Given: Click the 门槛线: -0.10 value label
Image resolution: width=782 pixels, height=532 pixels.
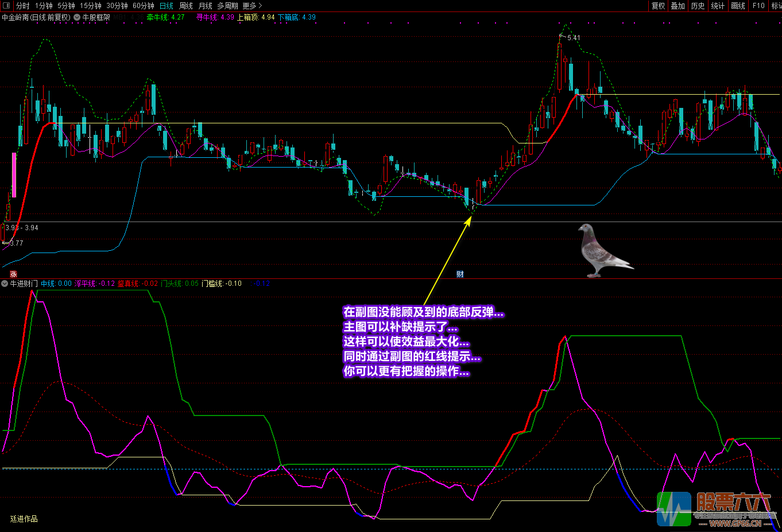Looking at the screenshot, I should tap(222, 284).
